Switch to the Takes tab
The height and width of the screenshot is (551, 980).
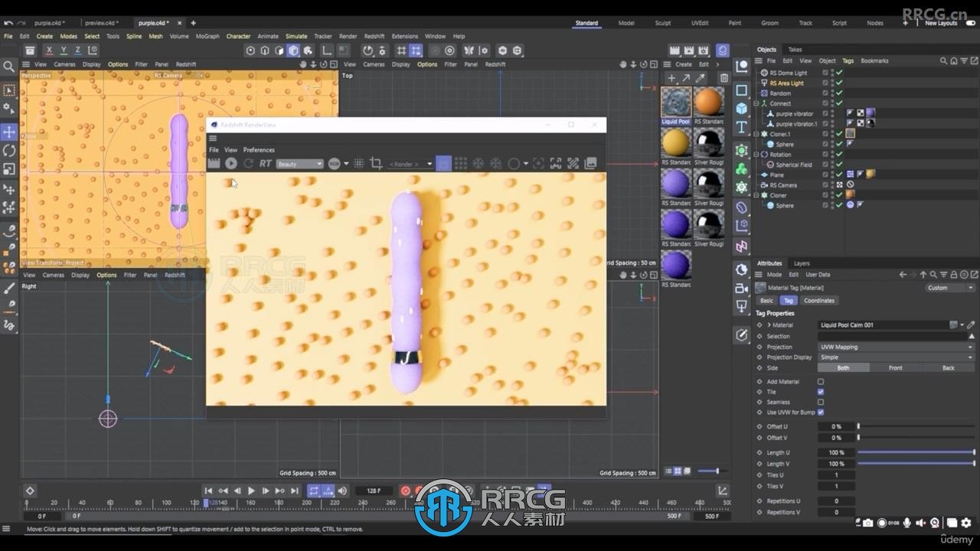coord(795,50)
